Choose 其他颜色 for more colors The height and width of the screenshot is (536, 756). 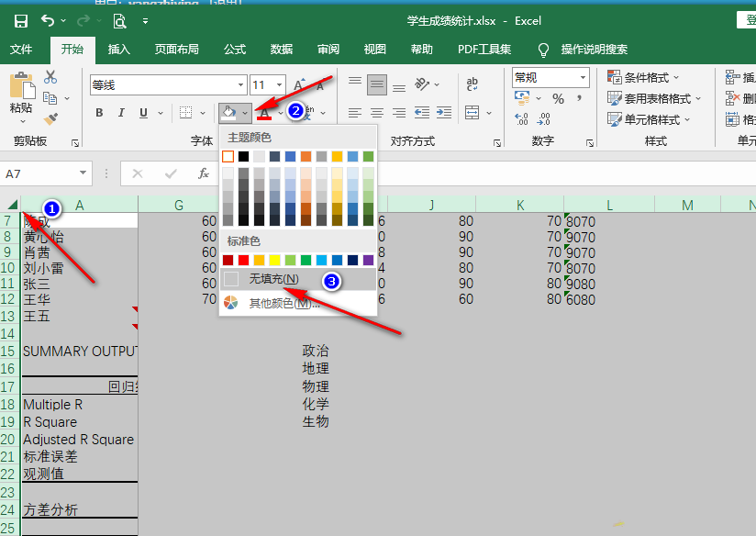272,302
